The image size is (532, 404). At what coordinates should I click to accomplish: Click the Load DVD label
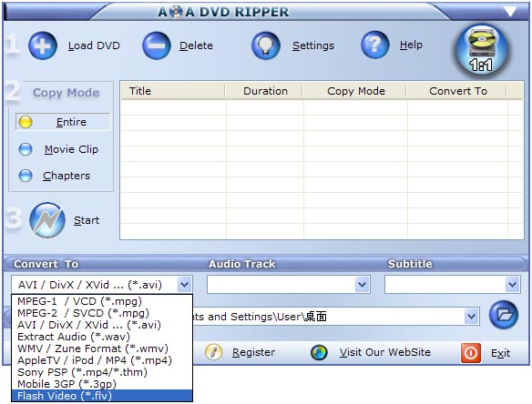pyautogui.click(x=94, y=45)
